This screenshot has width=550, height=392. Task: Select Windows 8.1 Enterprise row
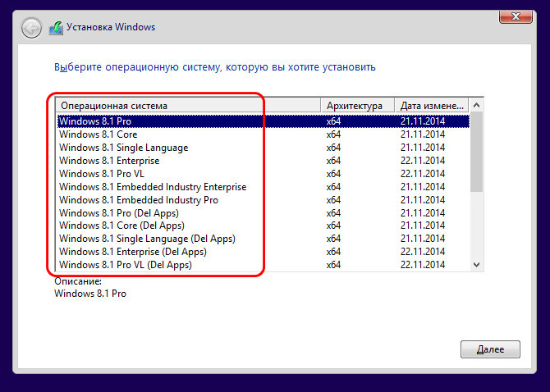point(263,161)
